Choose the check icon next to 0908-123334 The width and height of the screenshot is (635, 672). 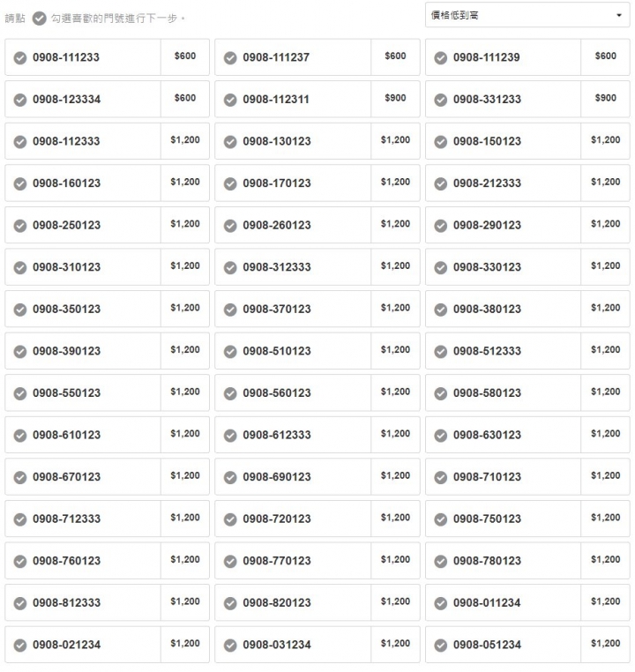(x=20, y=100)
